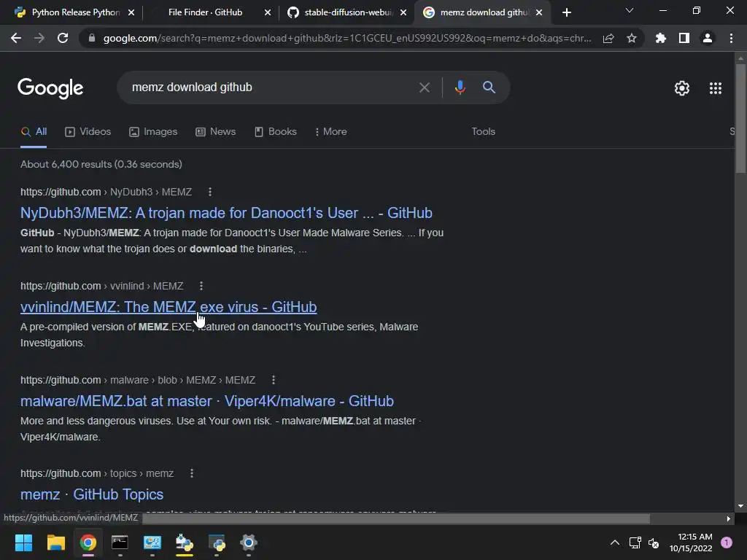747x560 pixels.
Task: Open Command Prompt from taskbar
Action: [120, 542]
